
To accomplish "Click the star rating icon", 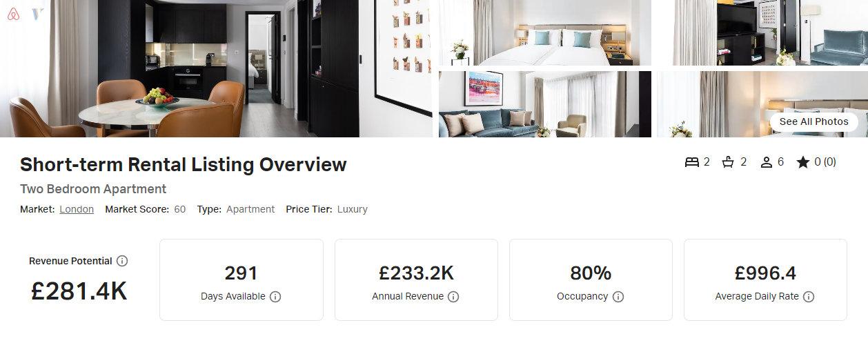I will coord(802,162).
